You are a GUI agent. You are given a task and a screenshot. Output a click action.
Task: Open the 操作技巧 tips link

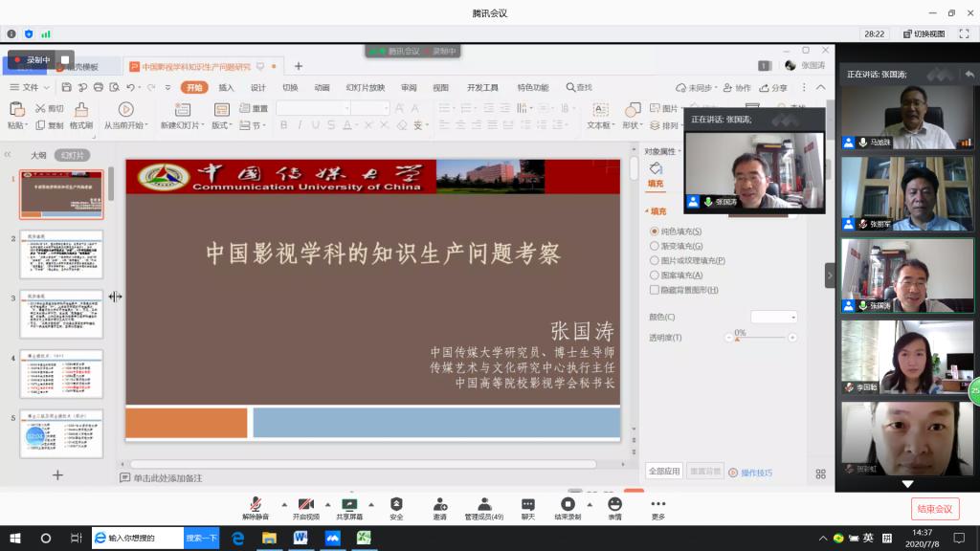pyautogui.click(x=750, y=473)
